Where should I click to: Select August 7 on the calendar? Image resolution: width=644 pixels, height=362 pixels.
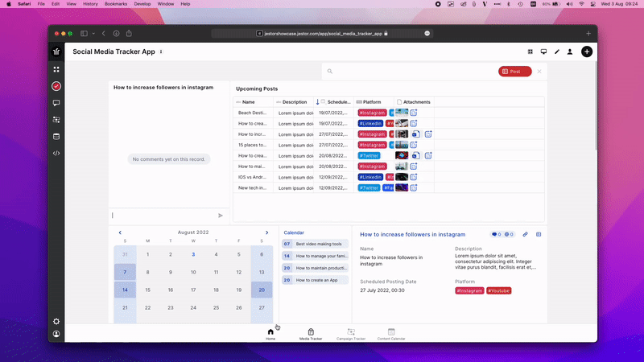[125, 272]
